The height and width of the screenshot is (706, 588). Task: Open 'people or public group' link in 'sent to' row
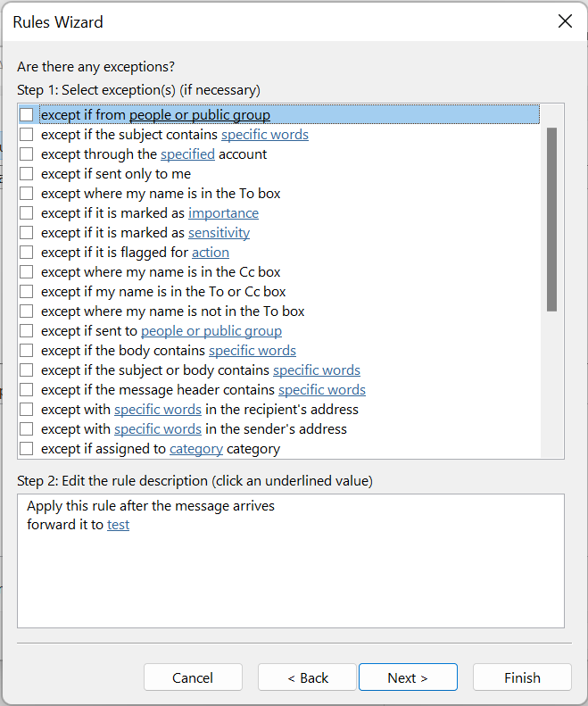pyautogui.click(x=211, y=331)
